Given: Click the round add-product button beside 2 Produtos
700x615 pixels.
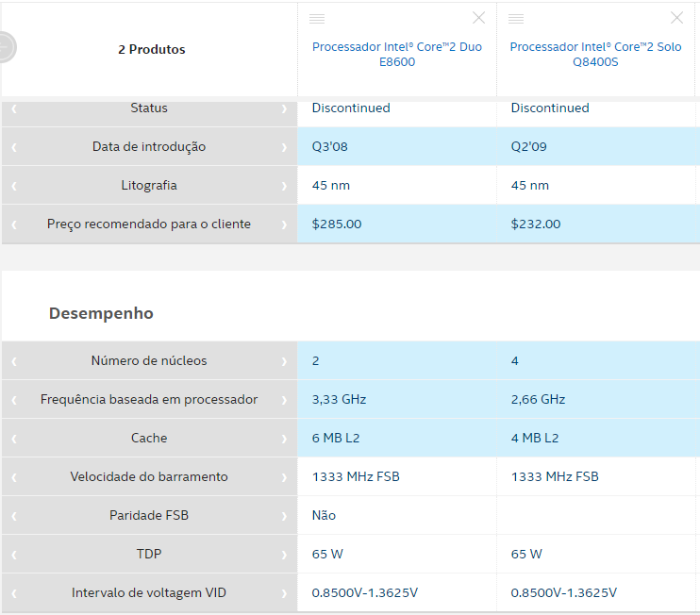Looking at the screenshot, I should [x=7, y=47].
